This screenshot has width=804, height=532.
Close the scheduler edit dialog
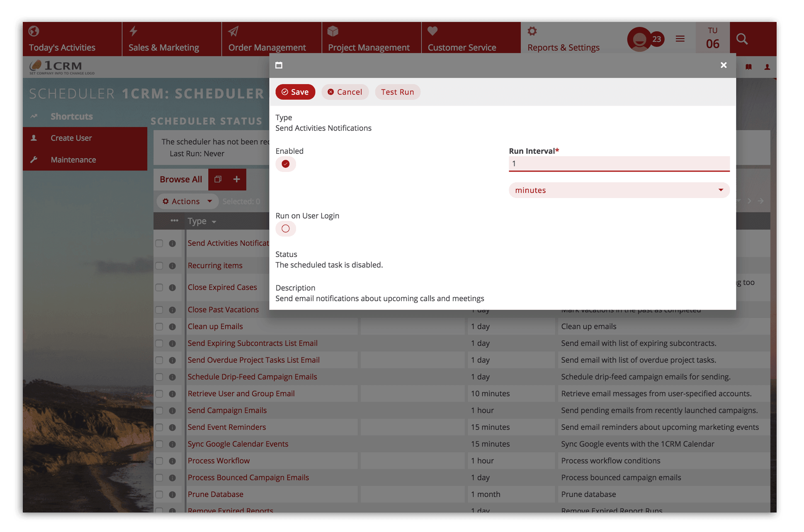724,65
